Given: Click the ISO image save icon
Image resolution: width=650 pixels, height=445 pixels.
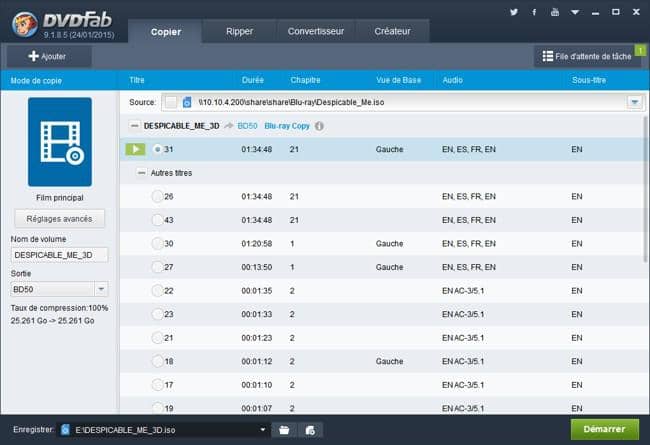Looking at the screenshot, I should pyautogui.click(x=310, y=430).
